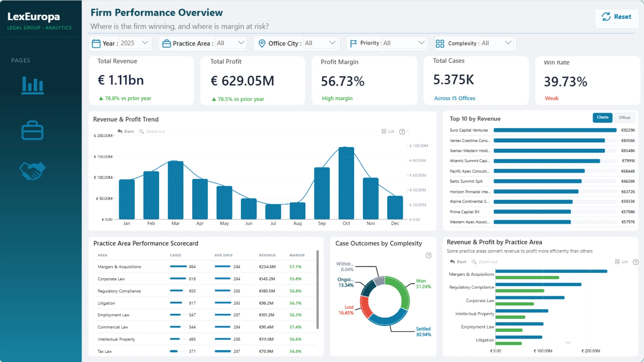Viewport: 644px width, 362px height.
Task: Open help icon in Practice Area chart
Action: coord(636,262)
